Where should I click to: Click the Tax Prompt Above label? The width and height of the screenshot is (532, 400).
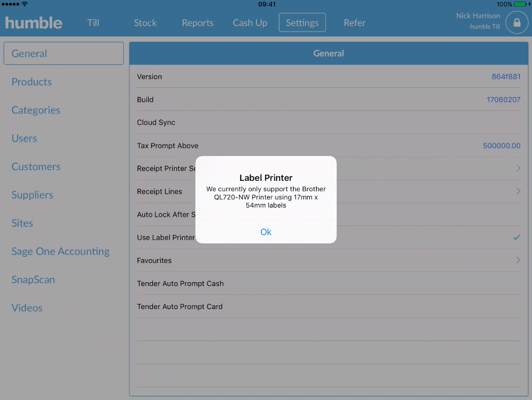[x=167, y=146]
